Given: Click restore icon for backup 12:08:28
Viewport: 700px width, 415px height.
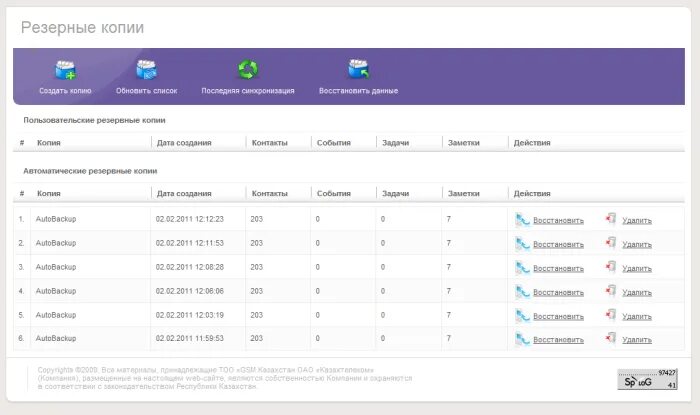Looking at the screenshot, I should tap(522, 268).
